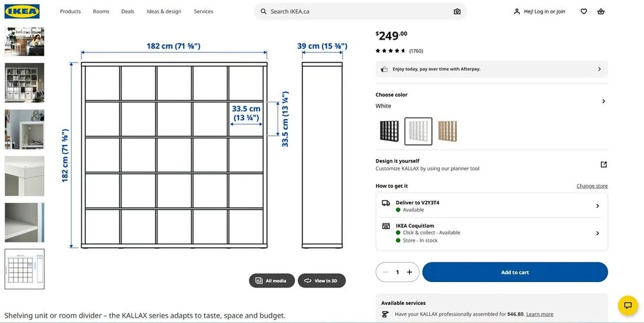Viewport: 644px width, 323px height.
Task: Select the oak-effect KALLAX color option
Action: (447, 131)
